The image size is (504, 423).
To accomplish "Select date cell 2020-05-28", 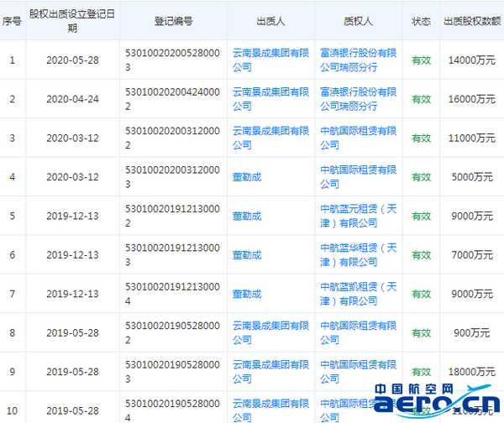I will pyautogui.click(x=72, y=60).
